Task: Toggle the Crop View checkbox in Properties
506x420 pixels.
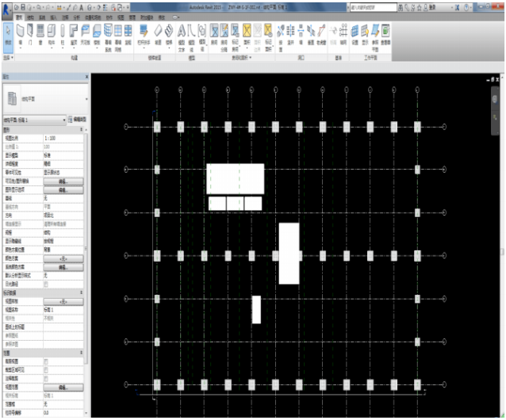Action: click(x=46, y=361)
